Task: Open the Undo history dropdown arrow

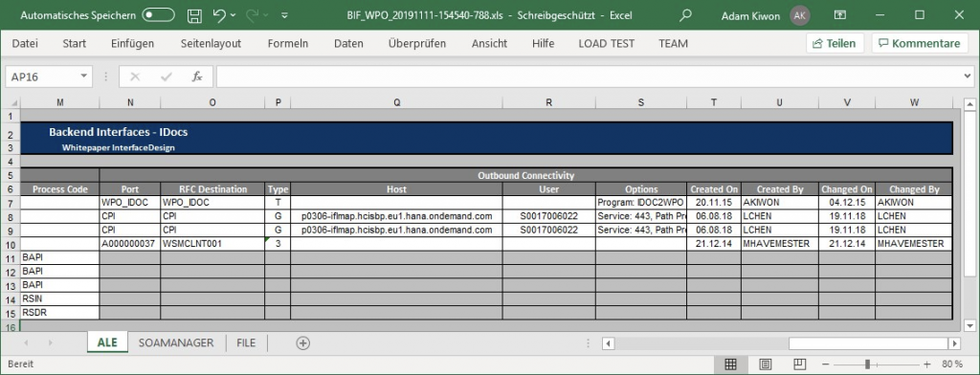Action: [x=234, y=15]
